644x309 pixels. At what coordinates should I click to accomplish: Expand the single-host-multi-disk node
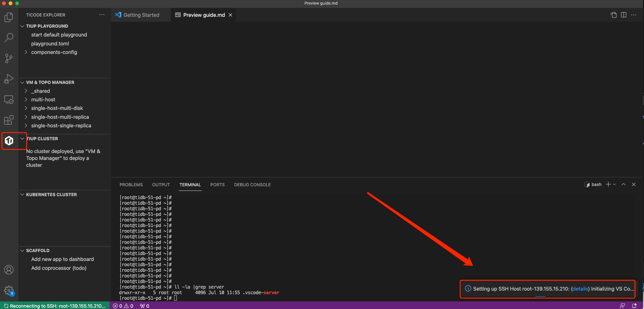point(26,108)
